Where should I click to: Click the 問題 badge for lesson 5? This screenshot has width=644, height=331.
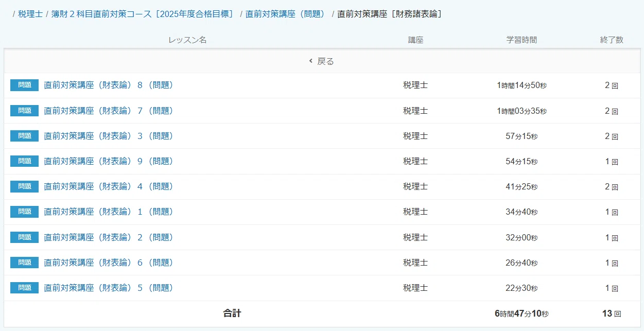pos(24,287)
